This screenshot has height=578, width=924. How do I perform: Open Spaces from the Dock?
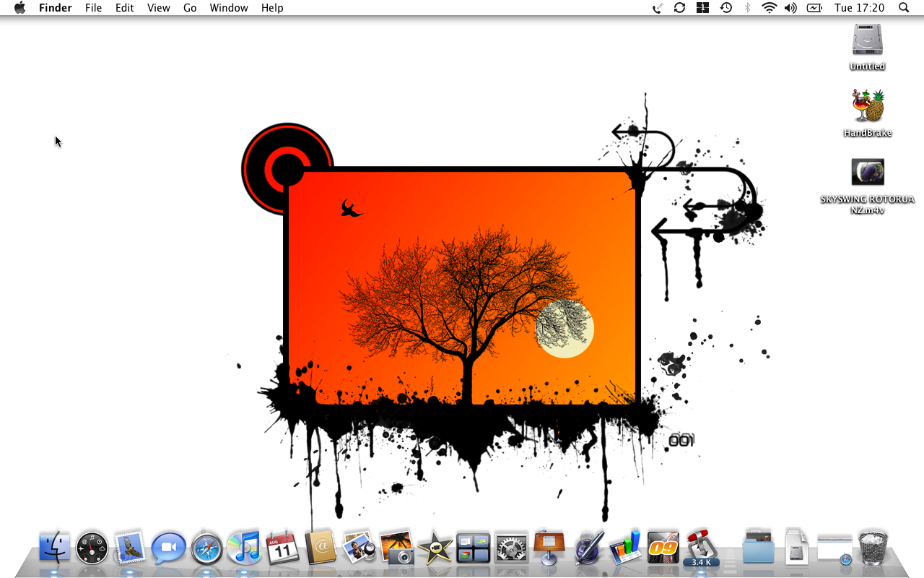[473, 548]
